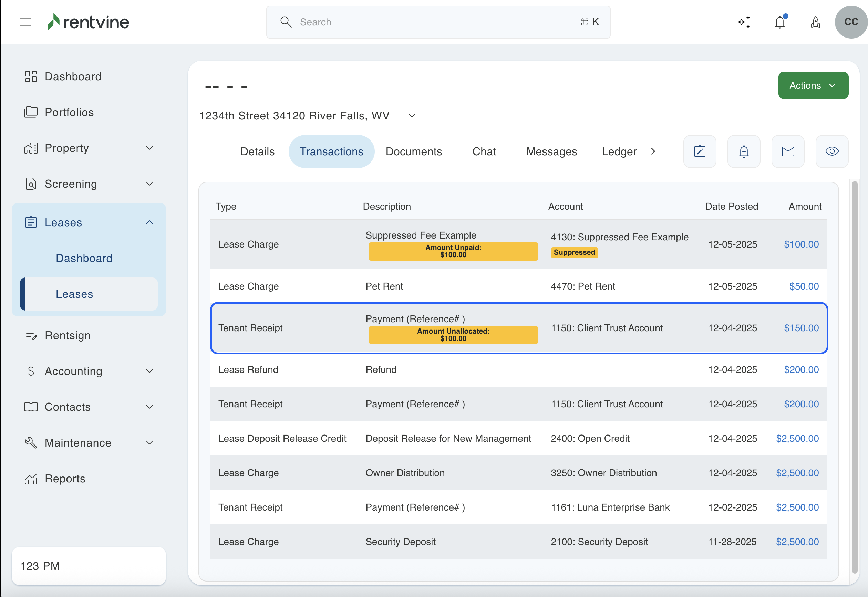Click the AI sparkles icon in header
The image size is (868, 597).
coord(744,22)
